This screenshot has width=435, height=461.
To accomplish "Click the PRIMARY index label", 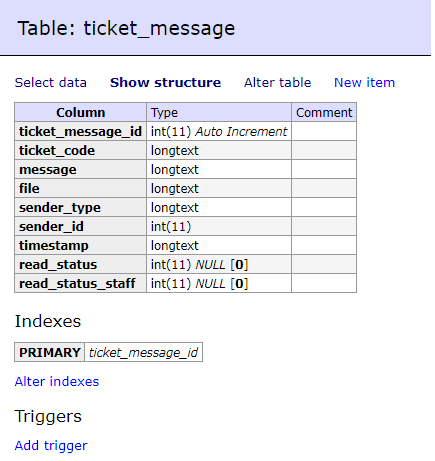I will [x=50, y=352].
